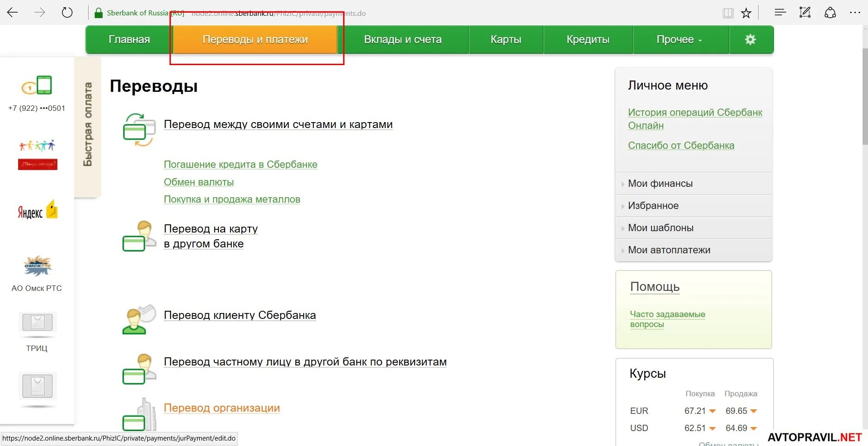The image size is (868, 446).
Task: Choose Перевод клиенту Сбербанка
Action: (240, 315)
